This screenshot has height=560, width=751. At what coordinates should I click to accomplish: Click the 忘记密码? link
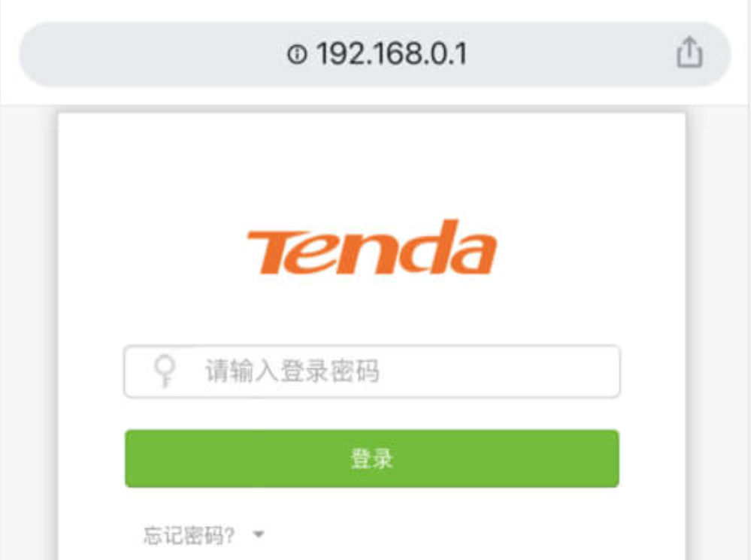coord(189,535)
